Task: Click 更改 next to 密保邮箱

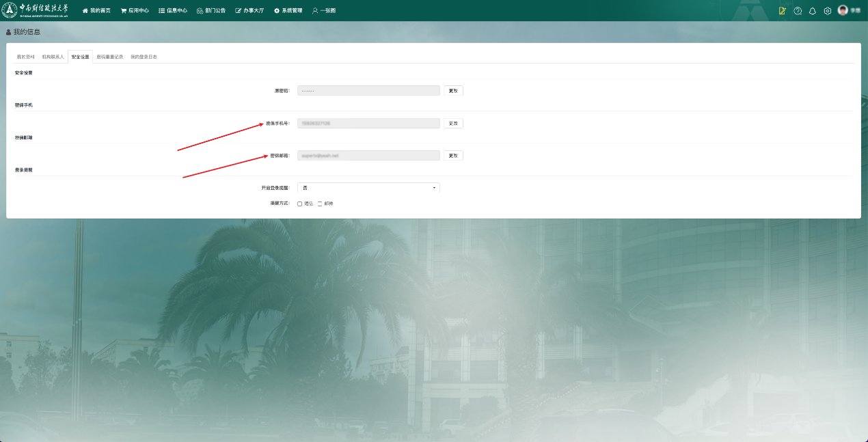Action: (453, 156)
